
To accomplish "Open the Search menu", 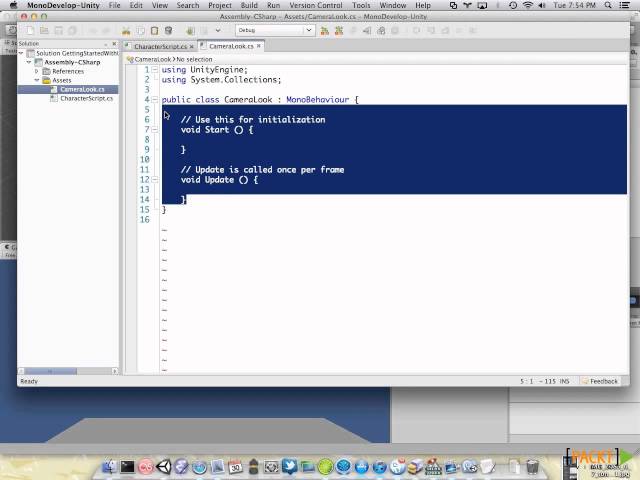I will click(x=188, y=5).
